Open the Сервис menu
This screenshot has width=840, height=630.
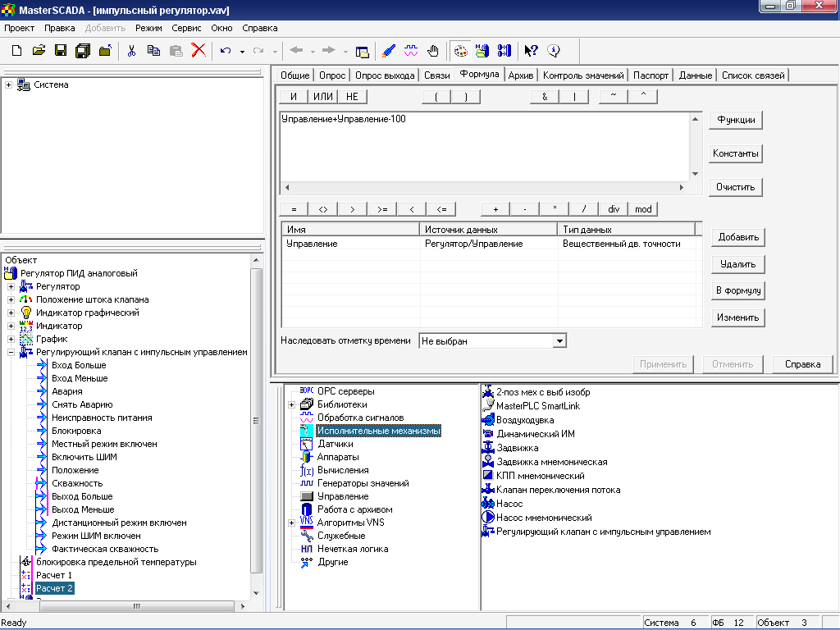pyautogui.click(x=186, y=28)
